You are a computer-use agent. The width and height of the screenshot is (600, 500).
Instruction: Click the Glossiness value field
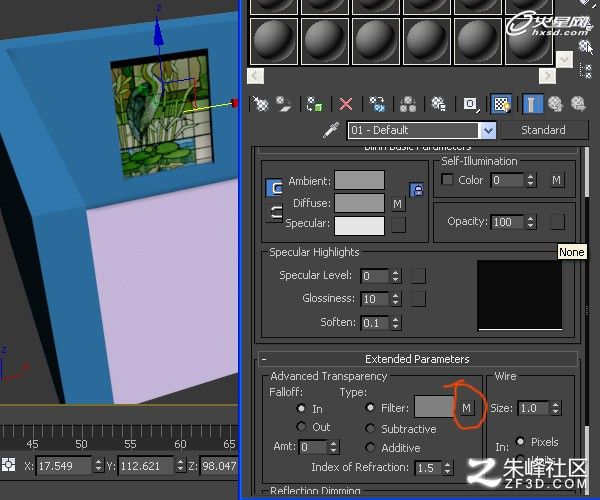(x=375, y=299)
